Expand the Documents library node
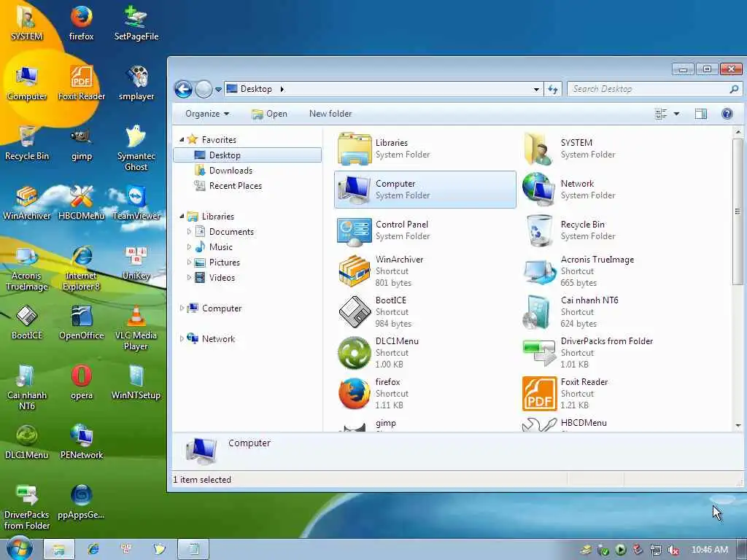 [x=189, y=232]
